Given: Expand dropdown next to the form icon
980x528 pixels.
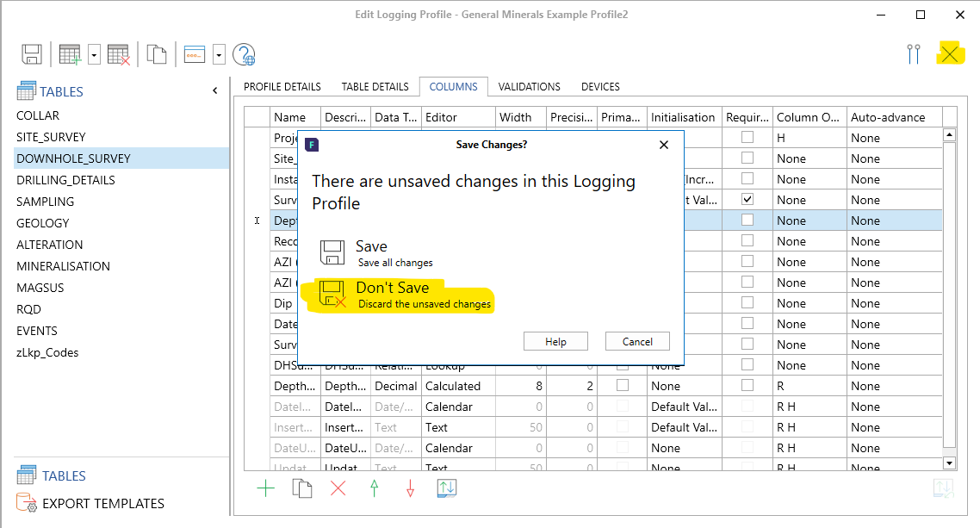Looking at the screenshot, I should coord(219,54).
